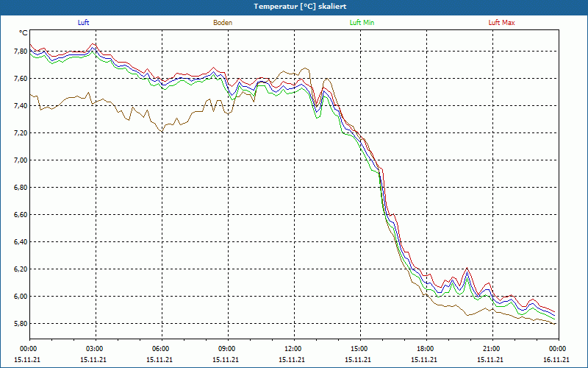Screen dimensions: 588x368
Task: Select the 7,20 y-axis value
Action: pyautogui.click(x=21, y=133)
